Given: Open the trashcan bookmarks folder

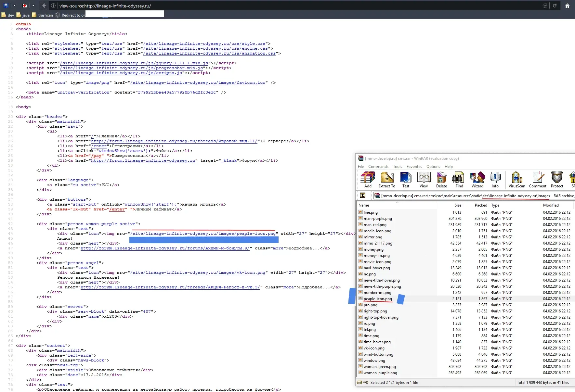Looking at the screenshot, I should [43, 15].
